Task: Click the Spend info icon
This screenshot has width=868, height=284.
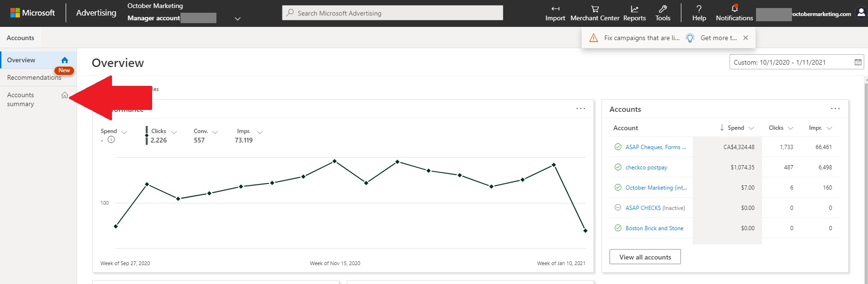Action: [x=111, y=140]
